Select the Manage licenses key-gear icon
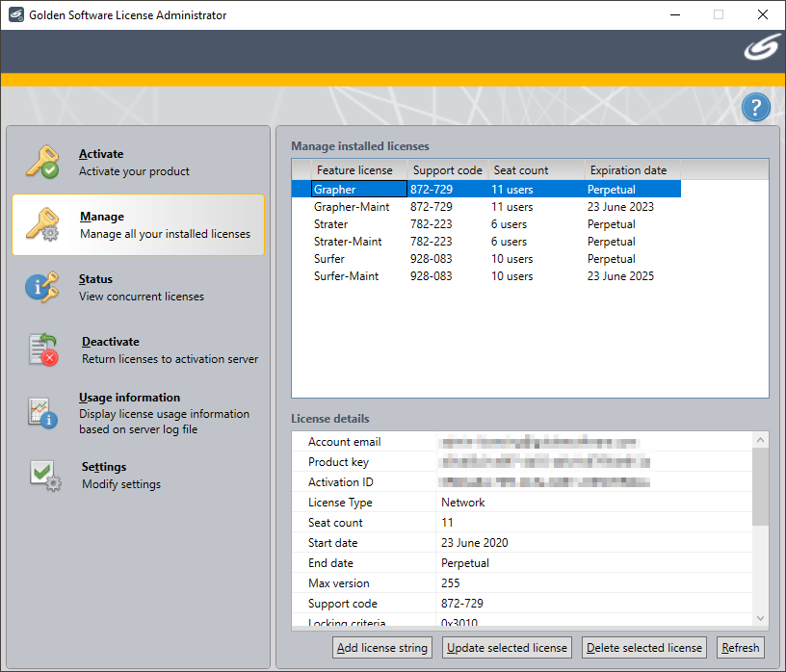786x672 pixels. click(43, 223)
